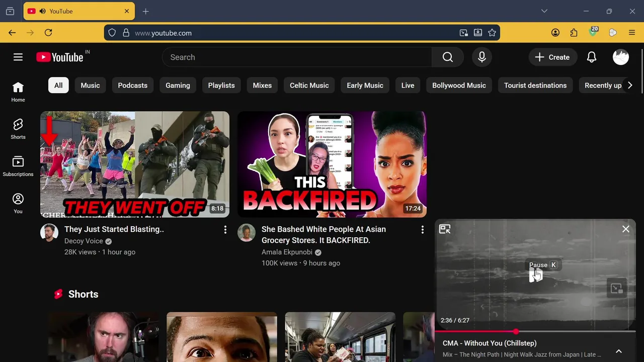Open the browser account icon

point(555,33)
